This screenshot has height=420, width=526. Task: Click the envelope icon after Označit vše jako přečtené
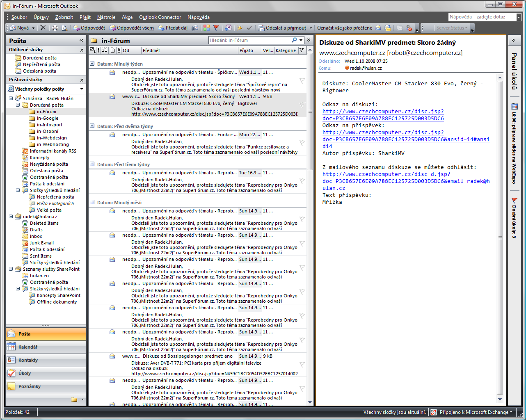(x=378, y=28)
